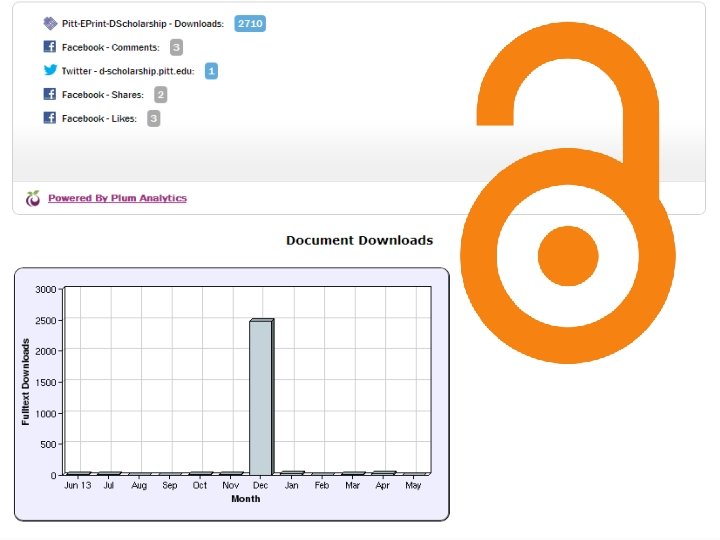Screen dimensions: 720x540
Task: Click the Dec month axis label
Action: 260,485
